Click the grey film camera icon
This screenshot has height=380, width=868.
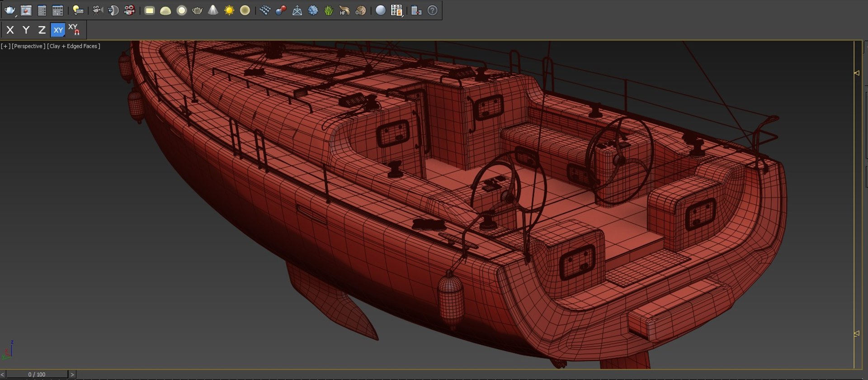click(97, 10)
